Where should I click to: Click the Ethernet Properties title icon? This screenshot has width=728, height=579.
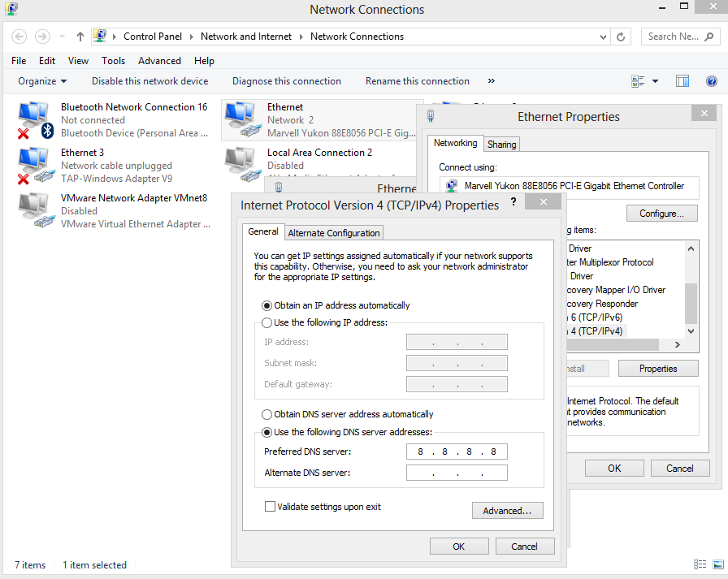click(431, 115)
